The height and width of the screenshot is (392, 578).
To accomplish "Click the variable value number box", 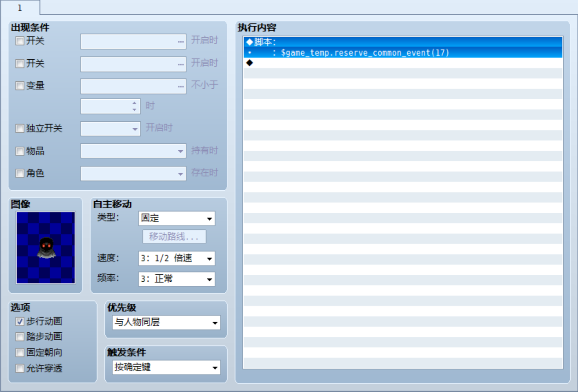I will coord(110,106).
